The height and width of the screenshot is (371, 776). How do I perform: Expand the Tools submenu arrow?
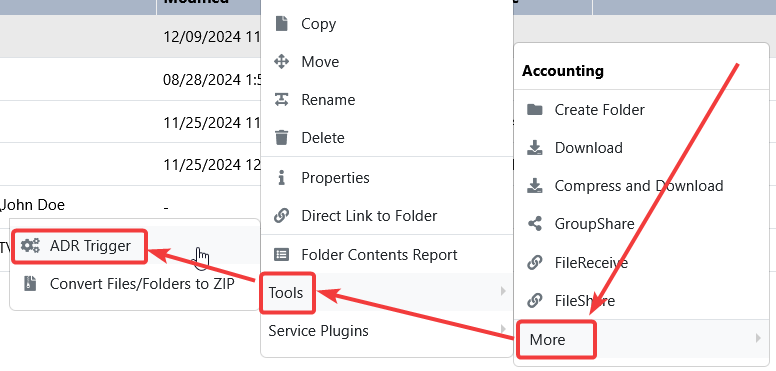coord(503,291)
